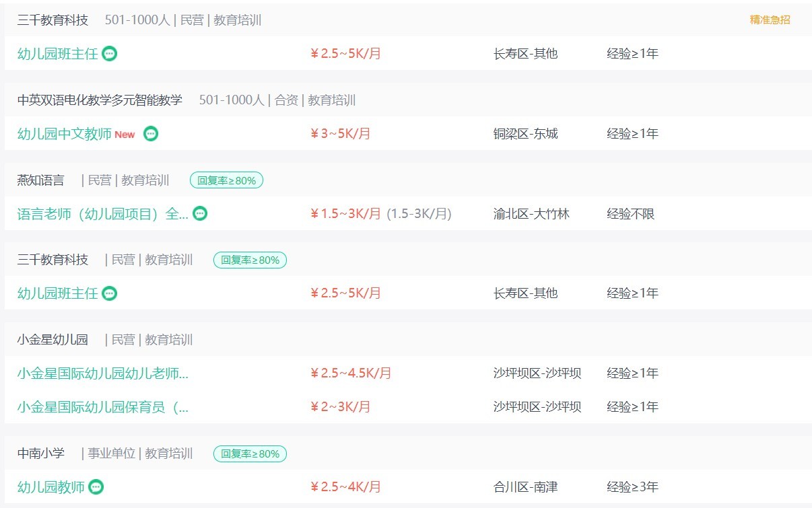Click chat icon beside 语言老师（幼儿园项目）

coord(200,214)
